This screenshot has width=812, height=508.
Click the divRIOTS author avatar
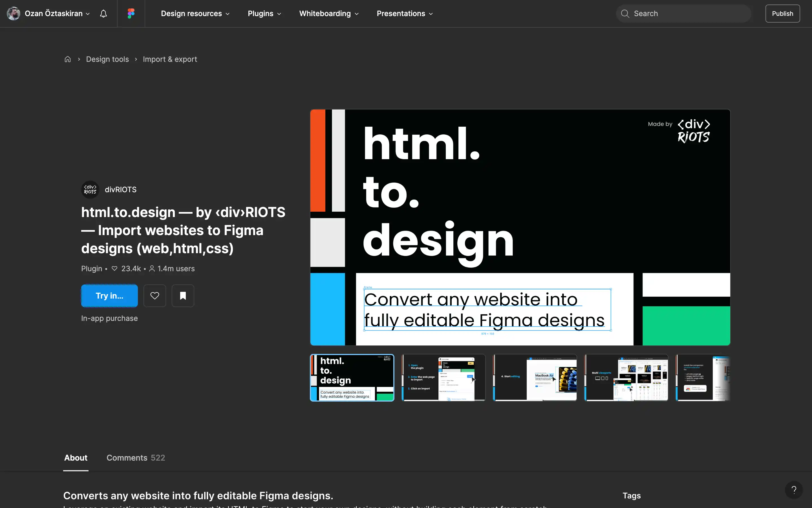tap(90, 189)
